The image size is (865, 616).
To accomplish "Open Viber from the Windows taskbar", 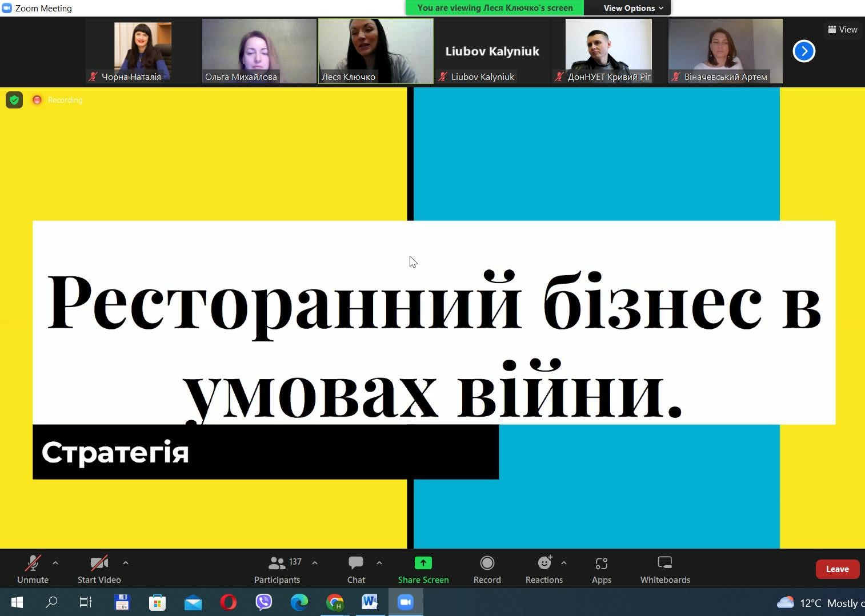I will (x=263, y=602).
